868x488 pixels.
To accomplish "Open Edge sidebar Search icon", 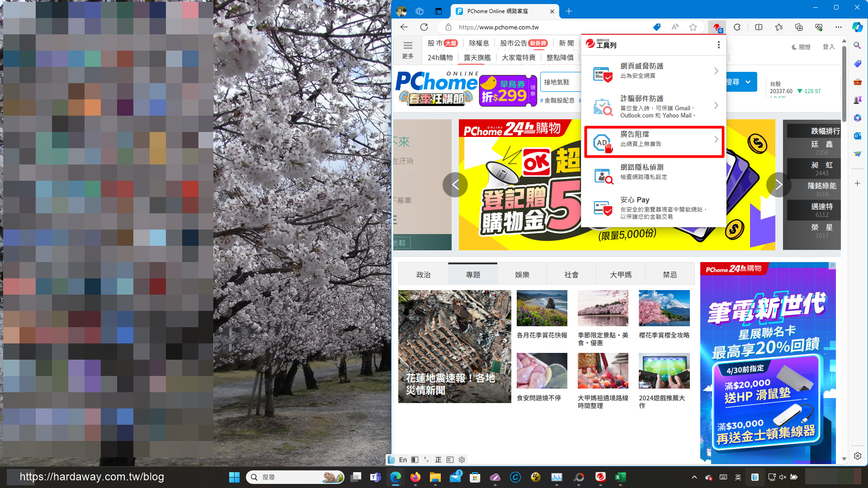I will point(857,46).
